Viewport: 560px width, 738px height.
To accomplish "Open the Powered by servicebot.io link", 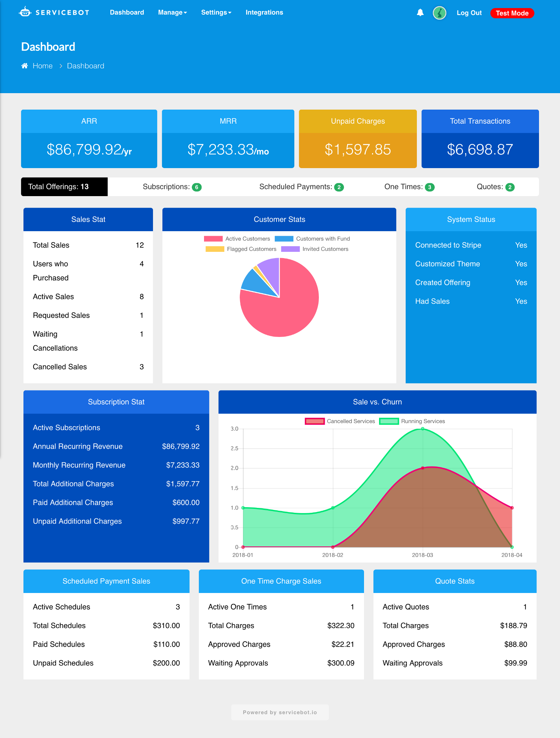I will click(x=280, y=712).
